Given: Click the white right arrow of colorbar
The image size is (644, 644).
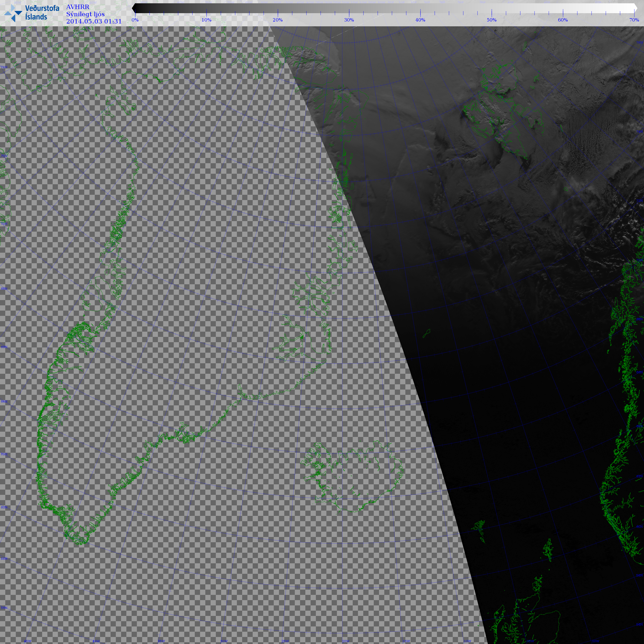Looking at the screenshot, I should pos(635,8).
